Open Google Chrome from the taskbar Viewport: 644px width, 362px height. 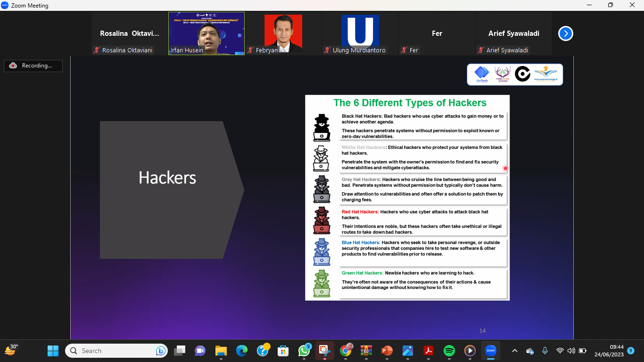pyautogui.click(x=347, y=351)
